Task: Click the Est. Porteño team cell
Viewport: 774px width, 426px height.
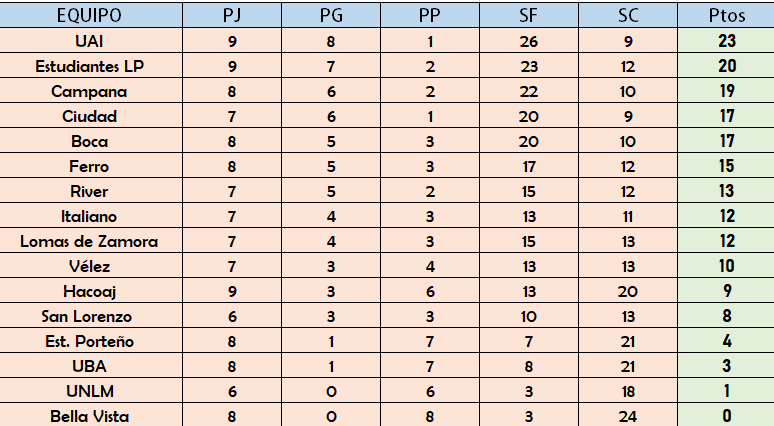Action: click(x=90, y=341)
